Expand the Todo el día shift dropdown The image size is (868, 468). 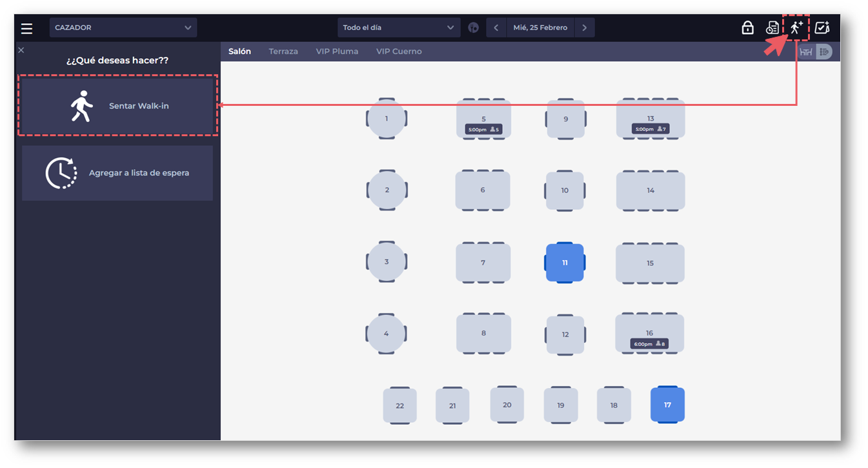click(x=399, y=28)
